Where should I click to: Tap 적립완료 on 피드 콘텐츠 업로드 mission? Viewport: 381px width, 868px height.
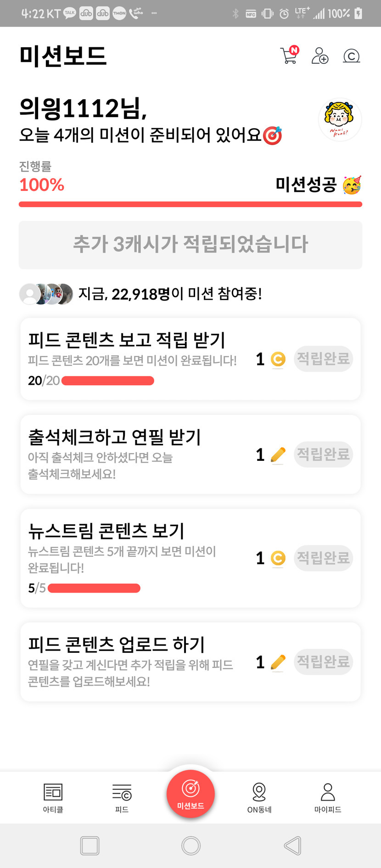(x=323, y=662)
